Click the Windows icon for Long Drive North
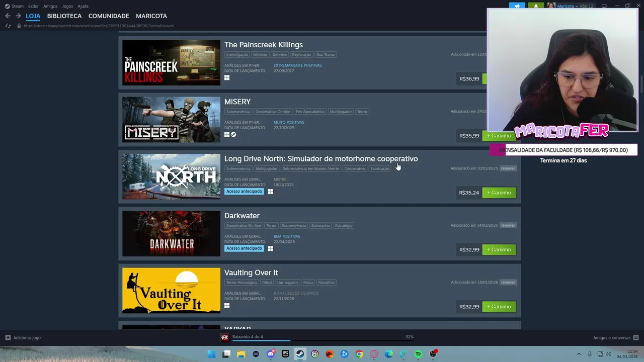The height and width of the screenshot is (362, 644). (270, 192)
